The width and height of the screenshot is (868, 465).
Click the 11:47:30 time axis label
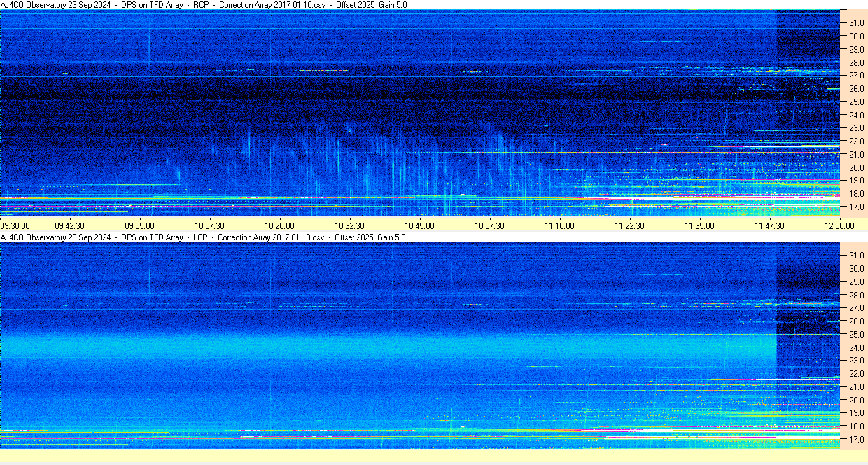pos(769,225)
